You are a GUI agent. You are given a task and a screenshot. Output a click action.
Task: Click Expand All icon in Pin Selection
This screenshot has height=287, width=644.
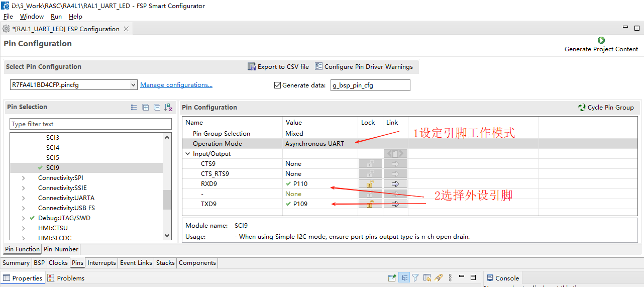146,107
